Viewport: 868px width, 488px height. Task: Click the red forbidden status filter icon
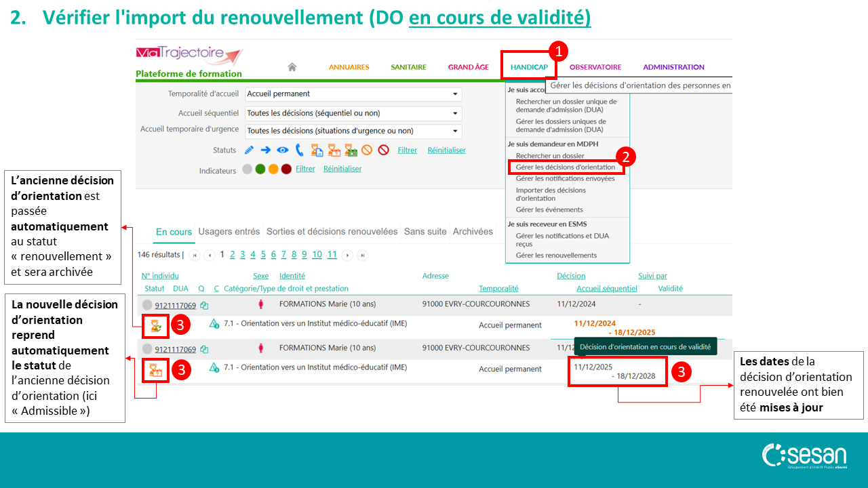pyautogui.click(x=383, y=150)
